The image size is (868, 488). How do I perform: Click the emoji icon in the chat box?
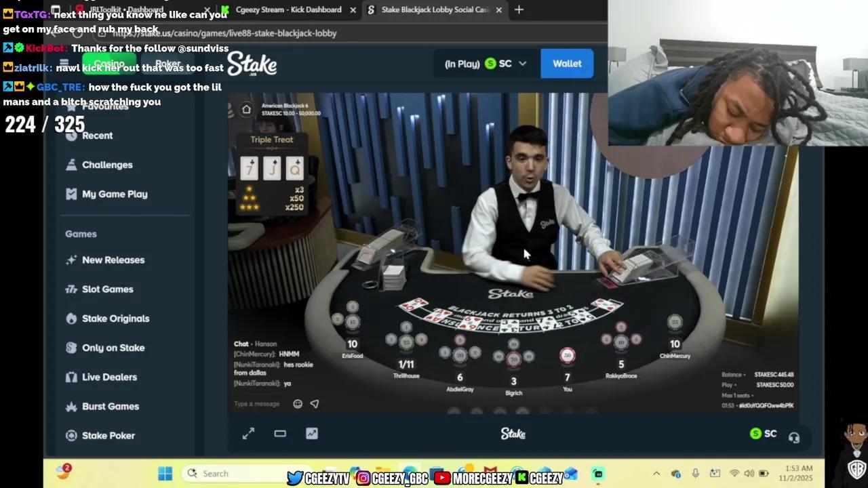click(x=297, y=403)
